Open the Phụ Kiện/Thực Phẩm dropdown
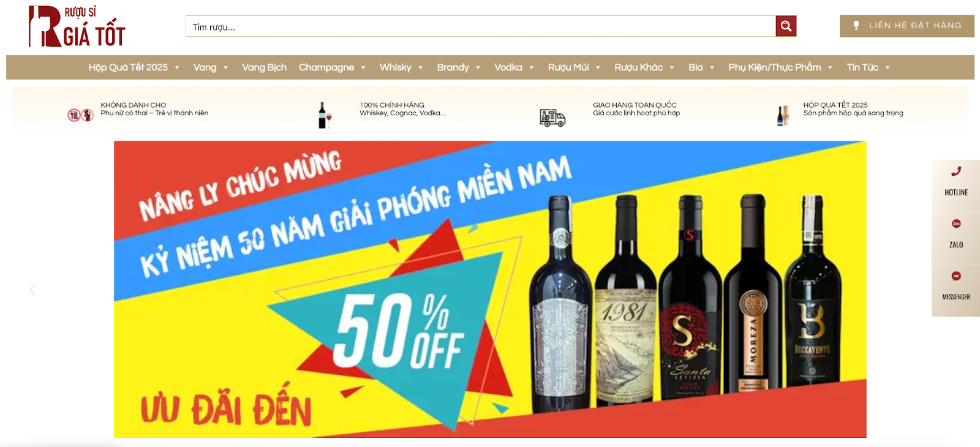Screen dimensions: 980x447 pyautogui.click(x=780, y=67)
